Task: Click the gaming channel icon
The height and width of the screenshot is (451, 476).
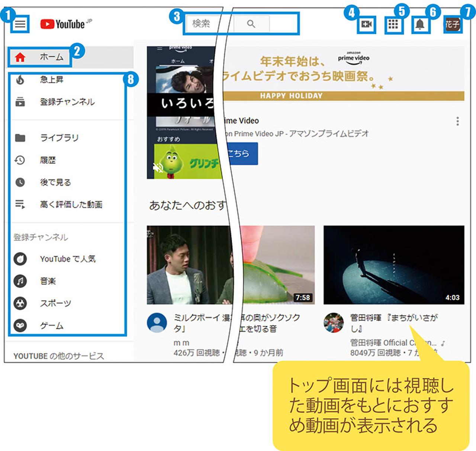Action: [x=20, y=325]
